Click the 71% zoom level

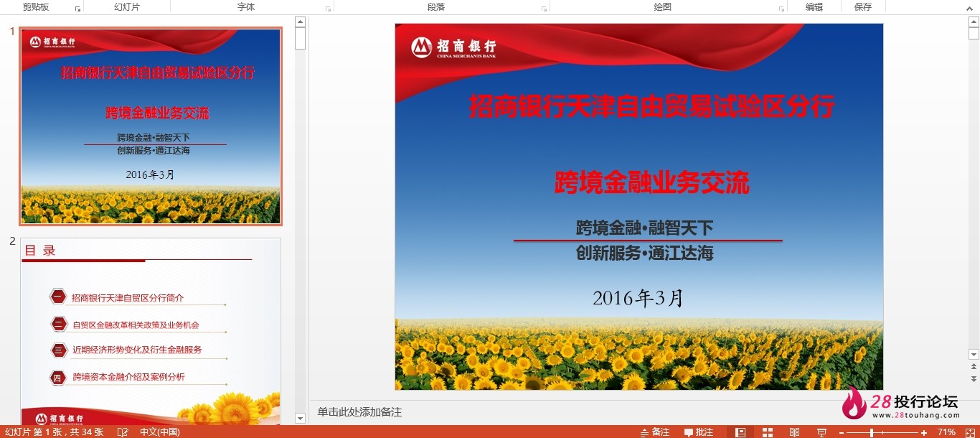tap(947, 432)
